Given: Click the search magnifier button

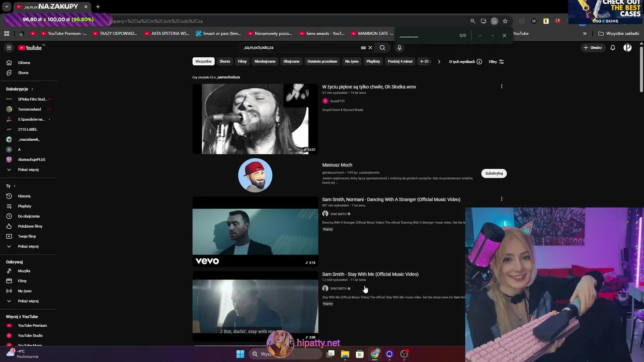Looking at the screenshot, I should click(x=382, y=48).
